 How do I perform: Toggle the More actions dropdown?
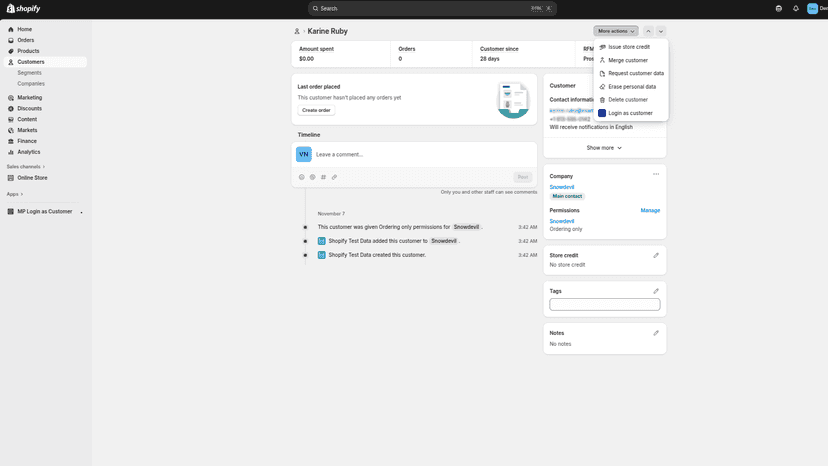click(616, 31)
